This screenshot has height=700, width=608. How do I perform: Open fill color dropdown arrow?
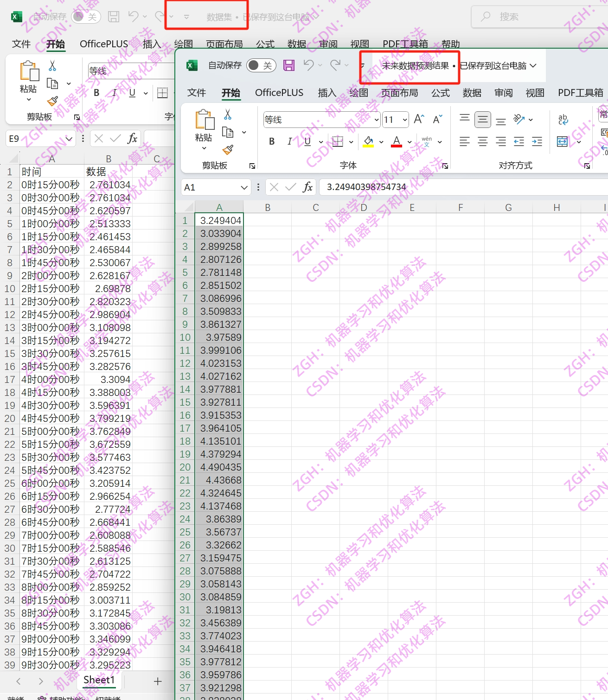coord(381,142)
